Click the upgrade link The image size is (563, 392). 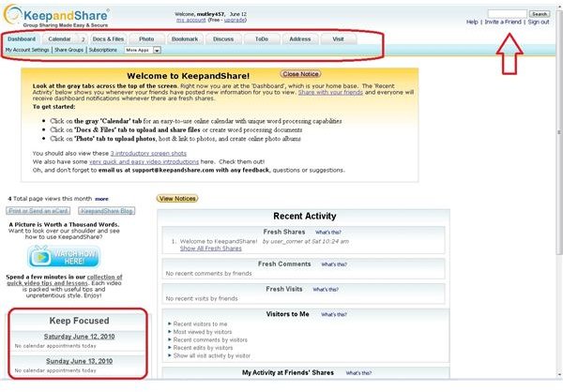pyautogui.click(x=235, y=20)
